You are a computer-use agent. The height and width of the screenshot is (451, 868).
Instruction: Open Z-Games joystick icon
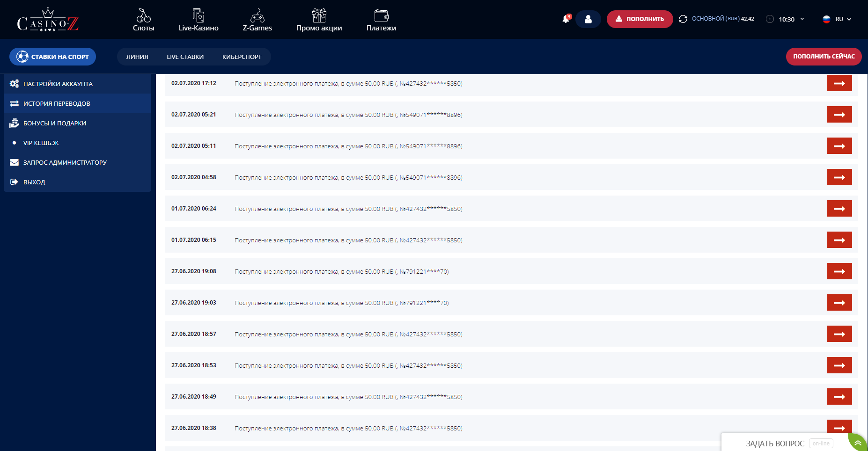click(257, 15)
